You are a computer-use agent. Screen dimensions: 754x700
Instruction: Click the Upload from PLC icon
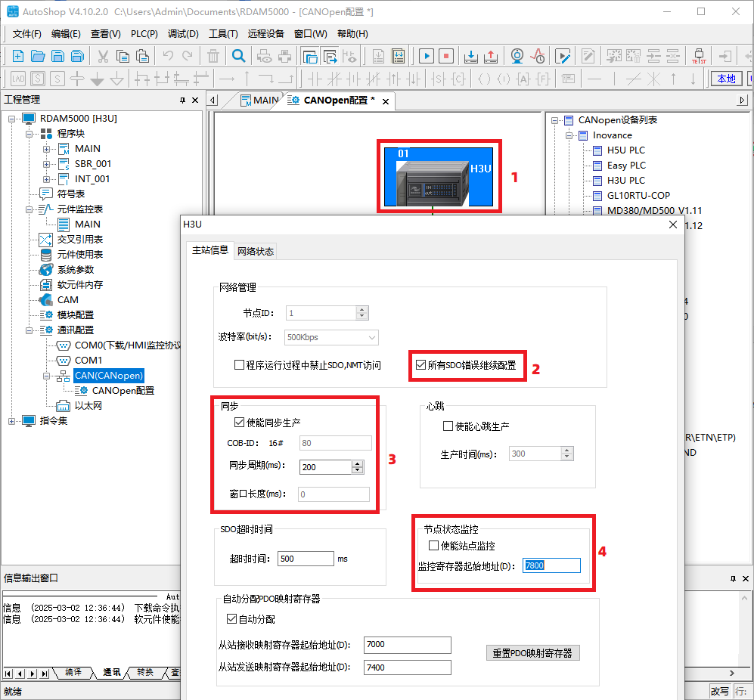[x=490, y=56]
